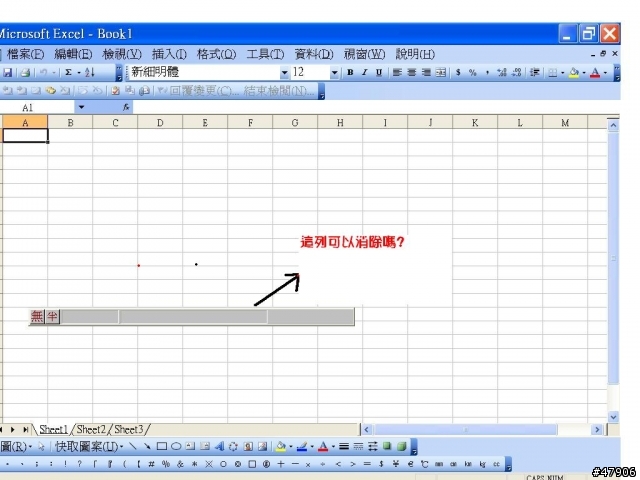Select the Rectangle drawing tool
This screenshot has height=480, width=640.
162,447
